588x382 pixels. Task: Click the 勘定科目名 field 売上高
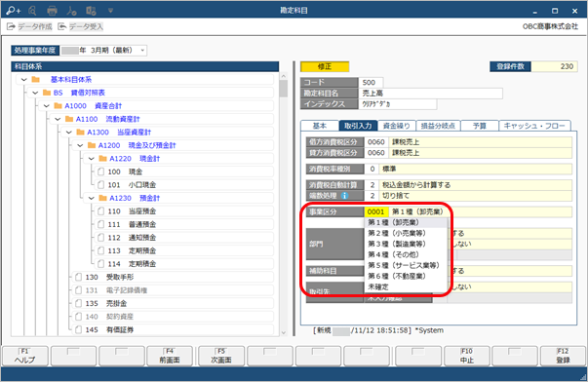430,93
